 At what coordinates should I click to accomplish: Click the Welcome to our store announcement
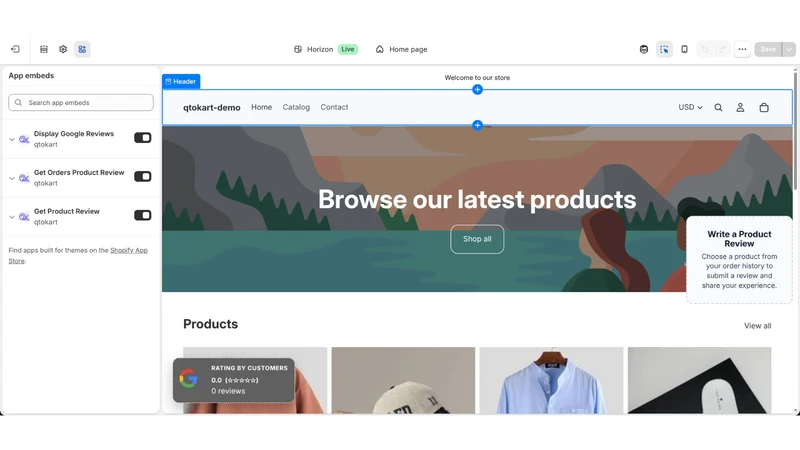pos(477,78)
